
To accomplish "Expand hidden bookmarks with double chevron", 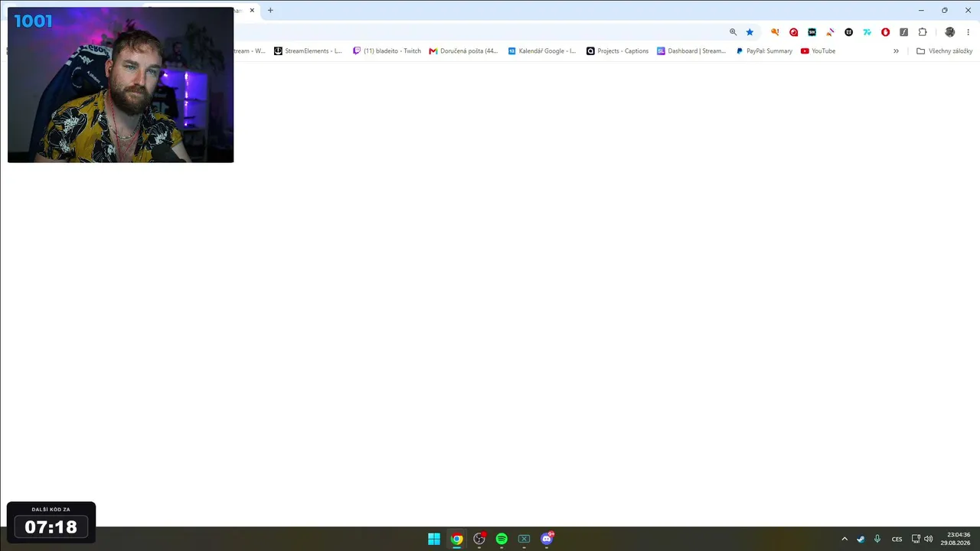I will point(896,51).
